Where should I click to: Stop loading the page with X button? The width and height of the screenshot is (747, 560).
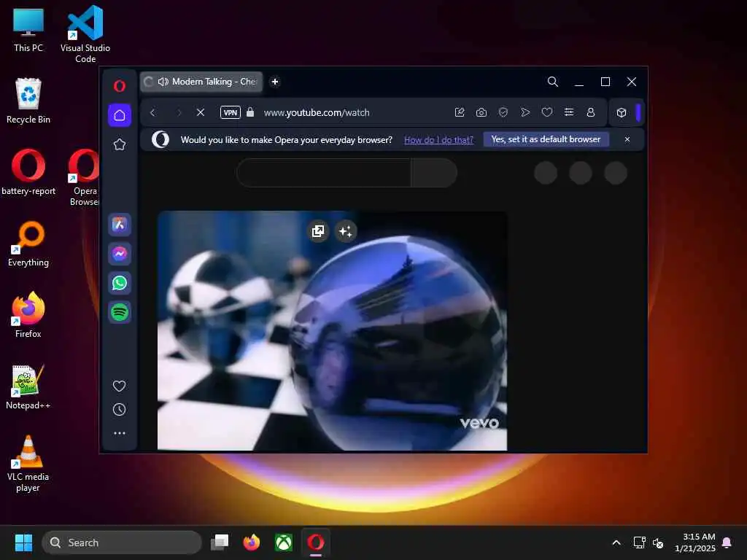[x=201, y=113]
